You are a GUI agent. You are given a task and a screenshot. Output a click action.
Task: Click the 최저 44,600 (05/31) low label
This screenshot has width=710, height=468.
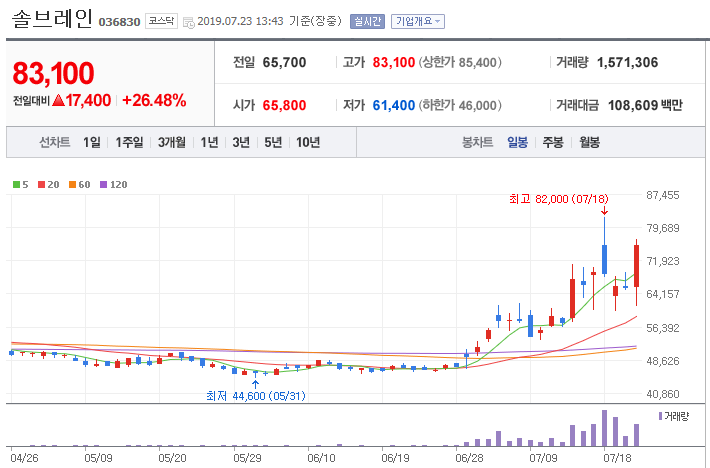point(256,396)
